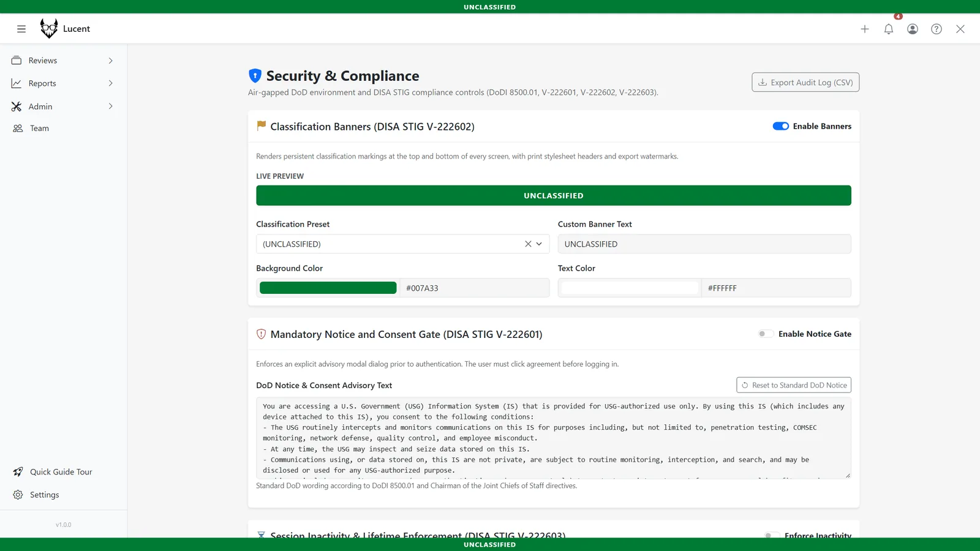Click the Team people icon in sidebar

[18, 129]
